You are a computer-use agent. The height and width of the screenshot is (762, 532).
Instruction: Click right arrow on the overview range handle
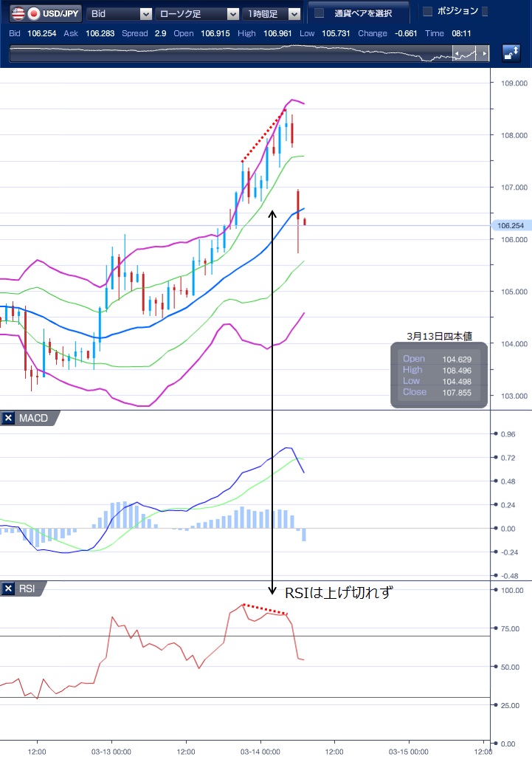(484, 54)
